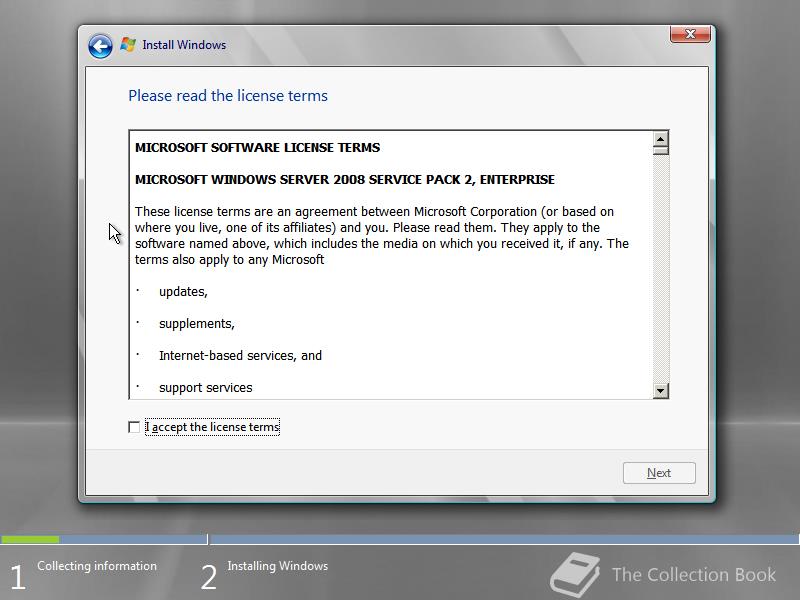Click the "supplements," bullet item
800x600 pixels.
tap(196, 324)
